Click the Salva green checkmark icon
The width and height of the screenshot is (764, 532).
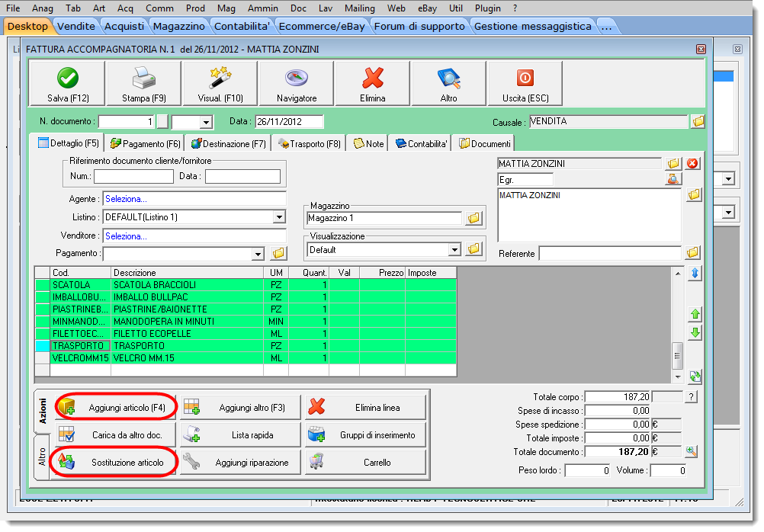coord(68,78)
